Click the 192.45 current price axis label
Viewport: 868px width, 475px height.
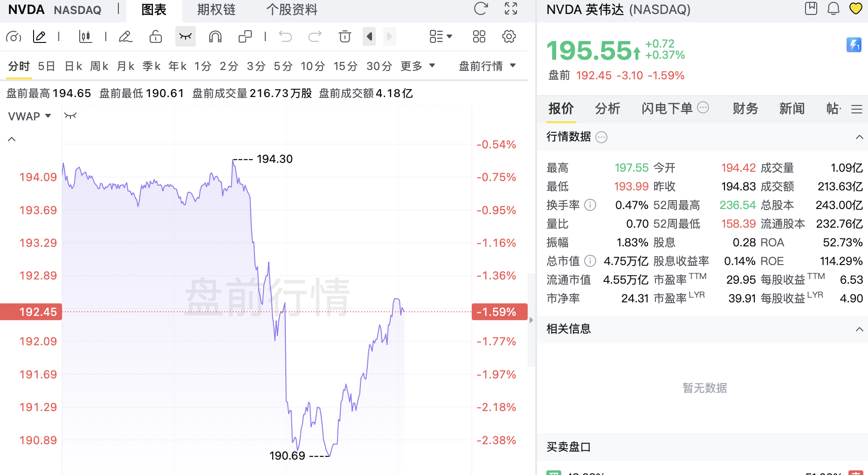click(31, 312)
